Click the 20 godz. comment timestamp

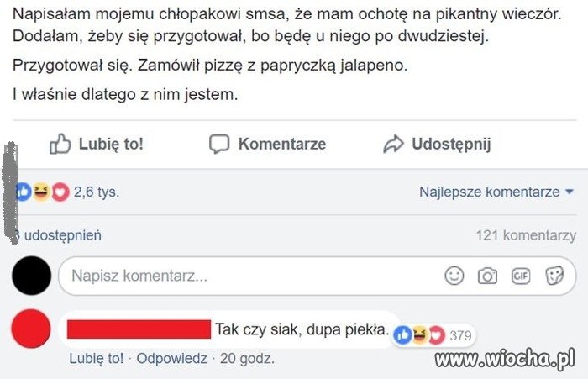coord(247,358)
